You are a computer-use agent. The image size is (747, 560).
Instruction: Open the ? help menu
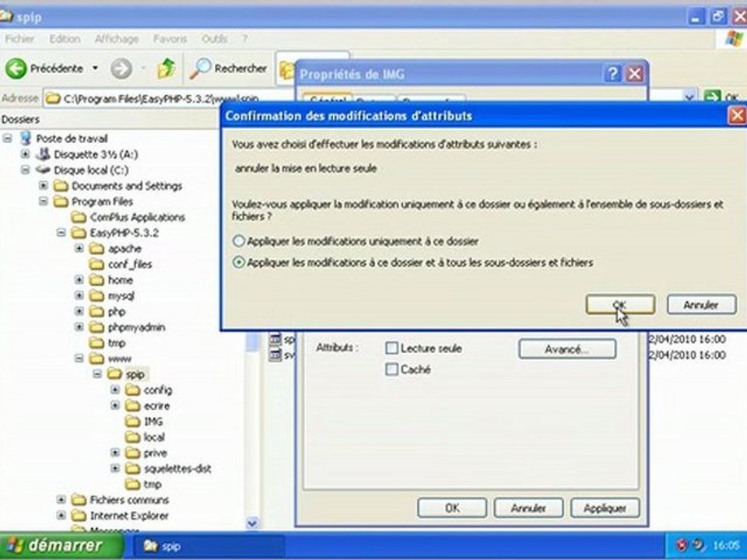coord(245,39)
